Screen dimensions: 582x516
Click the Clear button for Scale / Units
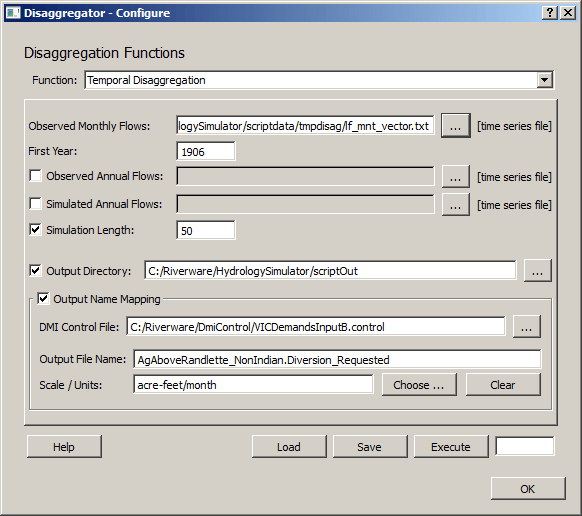point(503,385)
